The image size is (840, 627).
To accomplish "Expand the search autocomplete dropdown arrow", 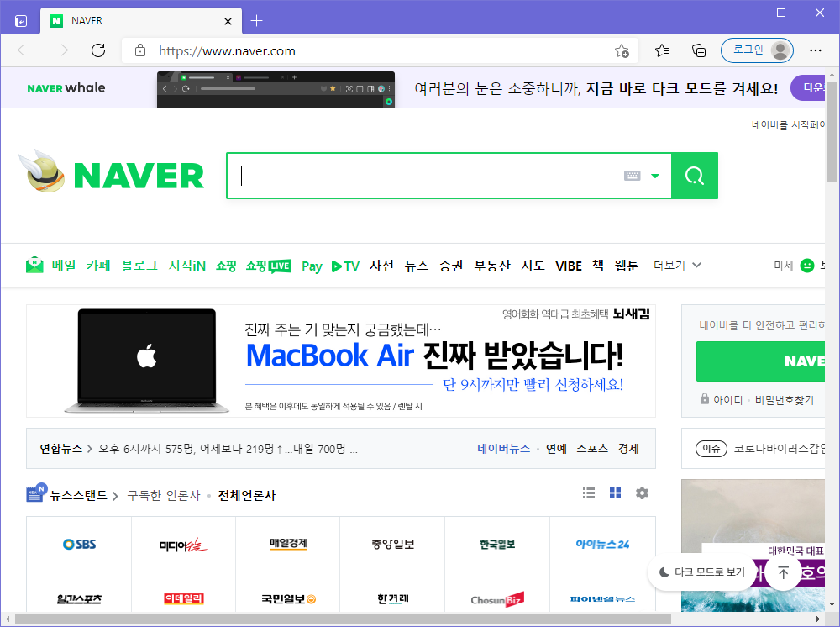I will pyautogui.click(x=654, y=176).
